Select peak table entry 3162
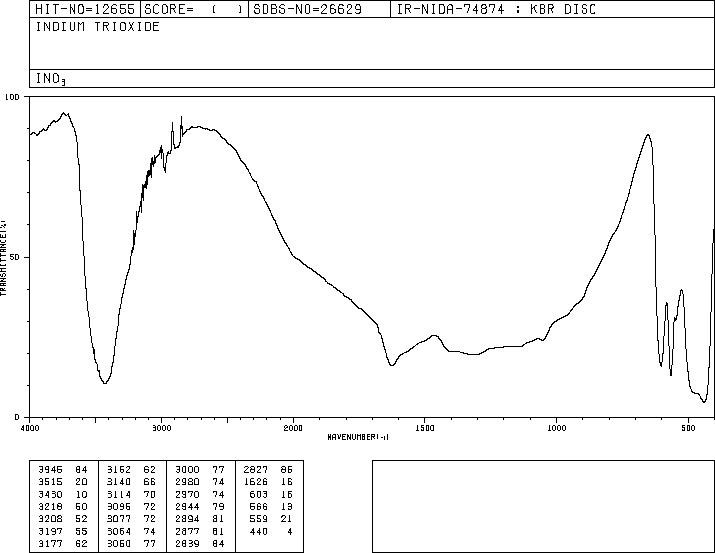Image resolution: width=715 pixels, height=553 pixels. [x=119, y=470]
